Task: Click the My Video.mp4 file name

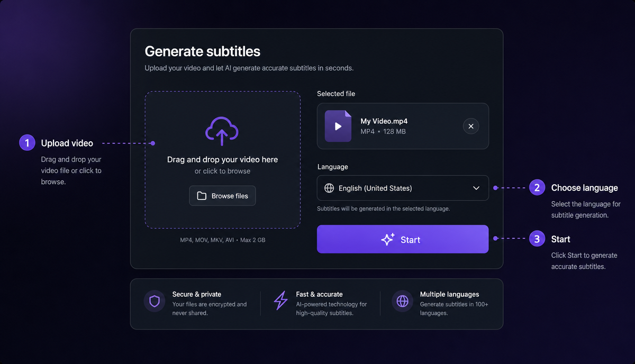Action: [384, 121]
